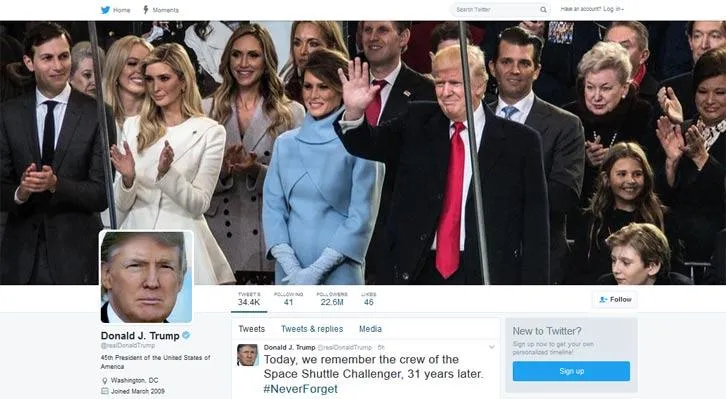
Task: Open the large profile picture thumbnail
Action: tap(146, 277)
